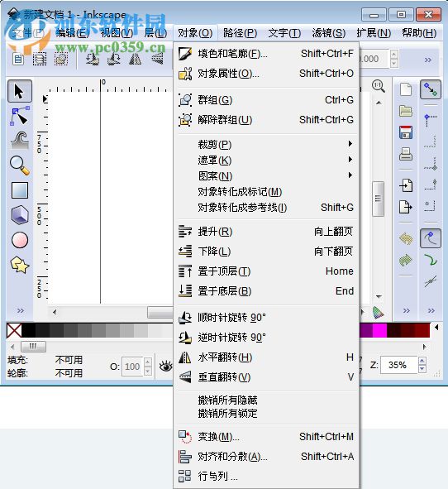Click the Zoom 1:1 icon
Viewport: 448px width, 489px height.
tap(379, 86)
